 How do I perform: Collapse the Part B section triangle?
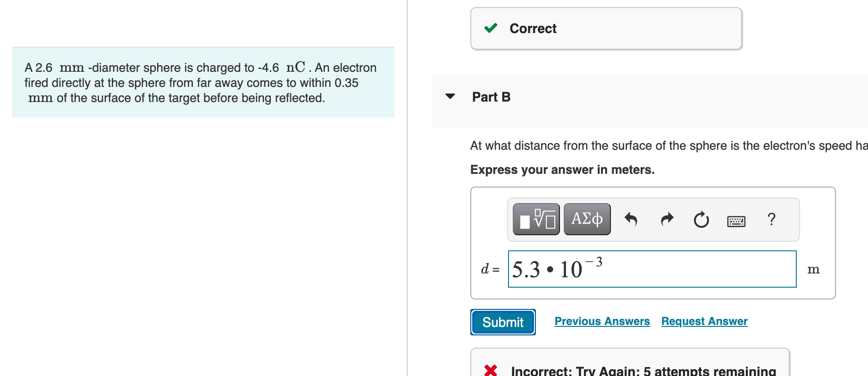point(450,96)
